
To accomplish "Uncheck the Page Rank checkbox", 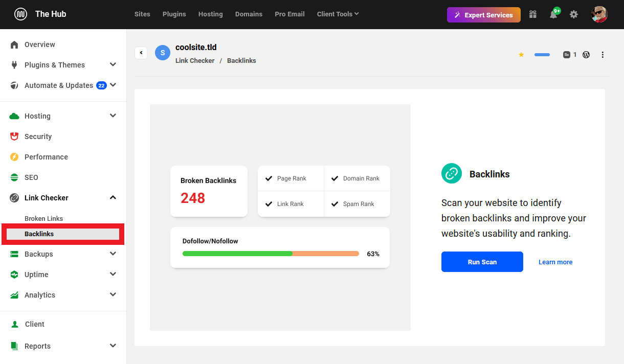I will click(x=269, y=178).
